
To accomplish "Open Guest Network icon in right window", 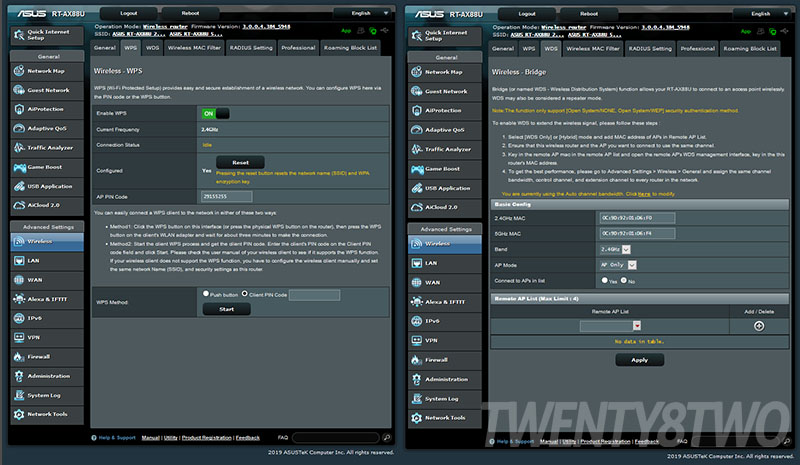I will tap(416, 91).
